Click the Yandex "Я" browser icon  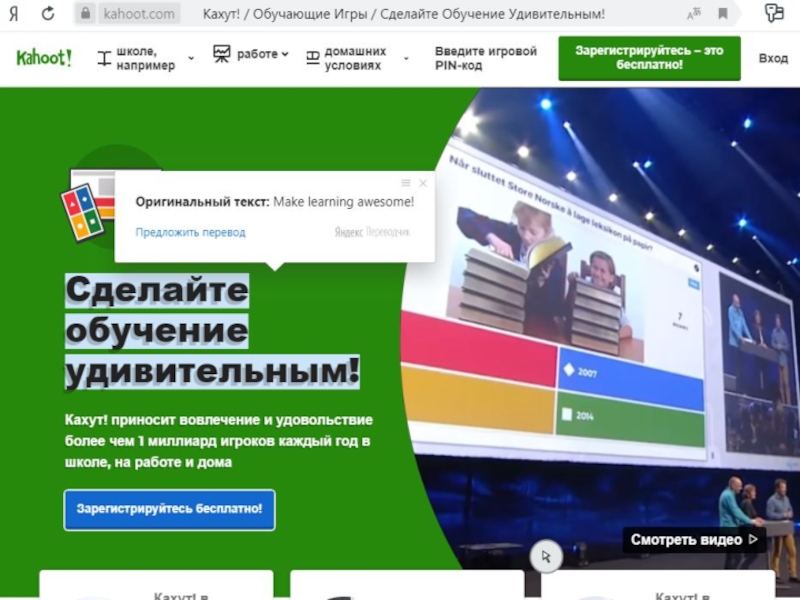click(14, 14)
